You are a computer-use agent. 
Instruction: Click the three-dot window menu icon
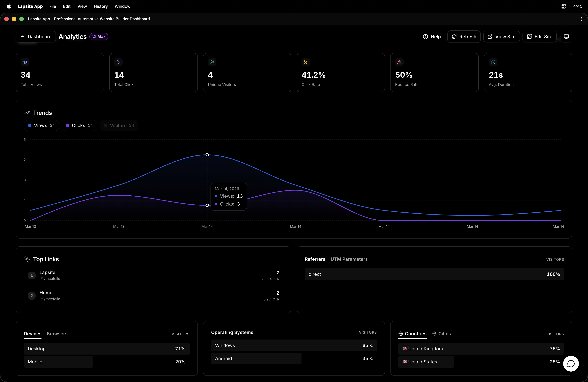582,19
